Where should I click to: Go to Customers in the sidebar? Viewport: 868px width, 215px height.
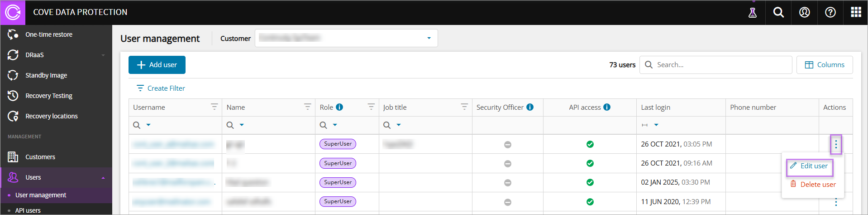click(x=40, y=157)
